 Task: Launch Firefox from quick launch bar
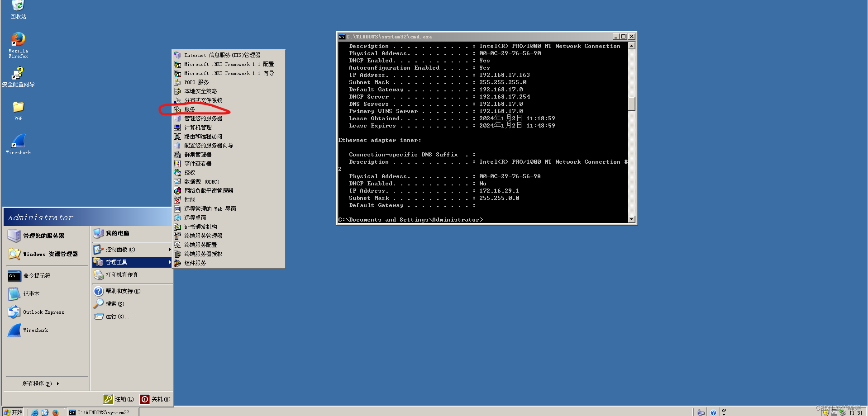pos(55,412)
